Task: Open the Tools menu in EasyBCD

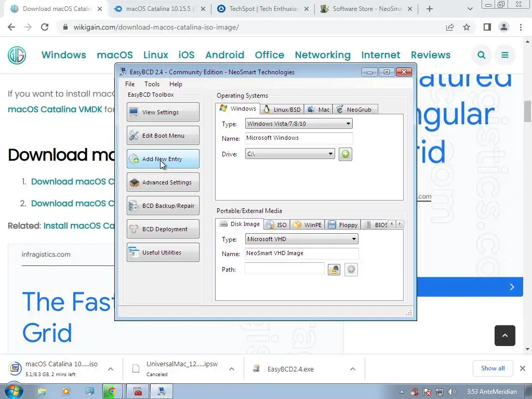Action: click(152, 84)
